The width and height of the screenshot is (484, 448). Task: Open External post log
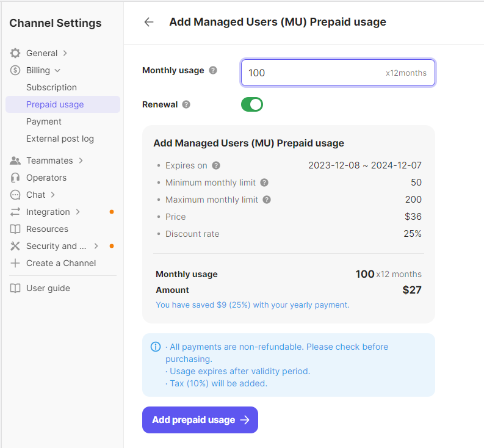60,139
